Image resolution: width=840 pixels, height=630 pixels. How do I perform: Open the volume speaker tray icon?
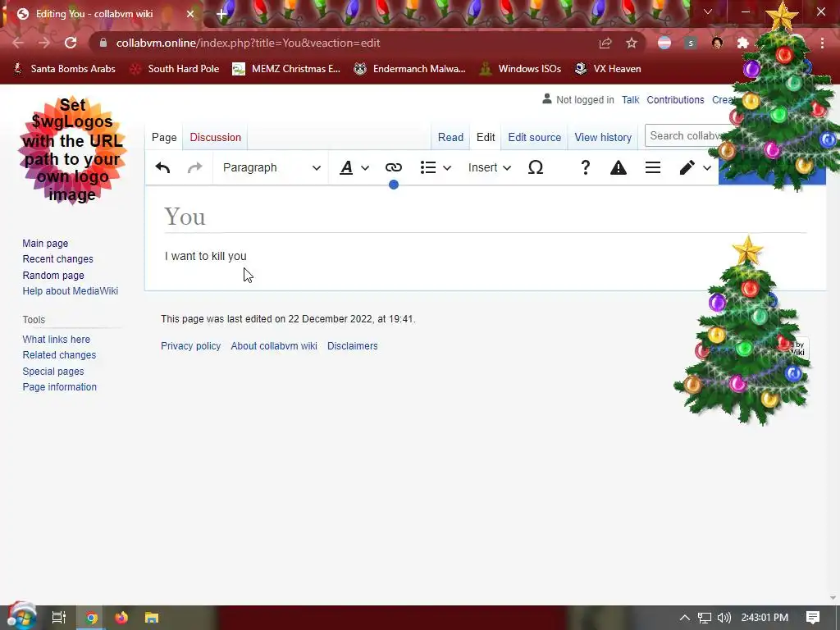(724, 618)
